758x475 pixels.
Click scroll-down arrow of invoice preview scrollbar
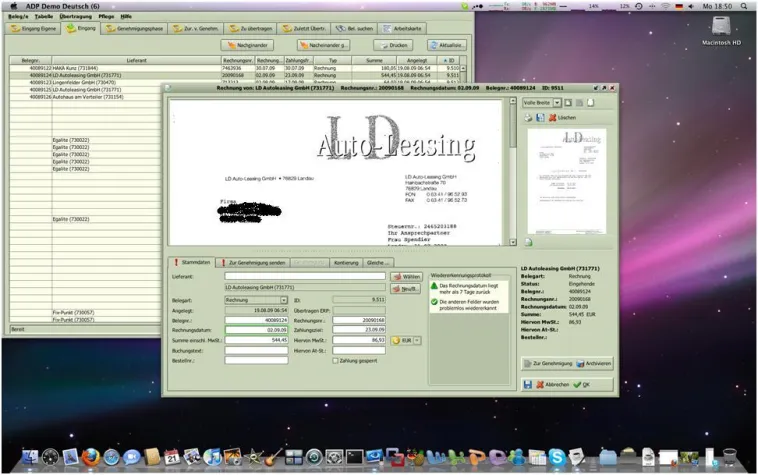pyautogui.click(x=513, y=242)
